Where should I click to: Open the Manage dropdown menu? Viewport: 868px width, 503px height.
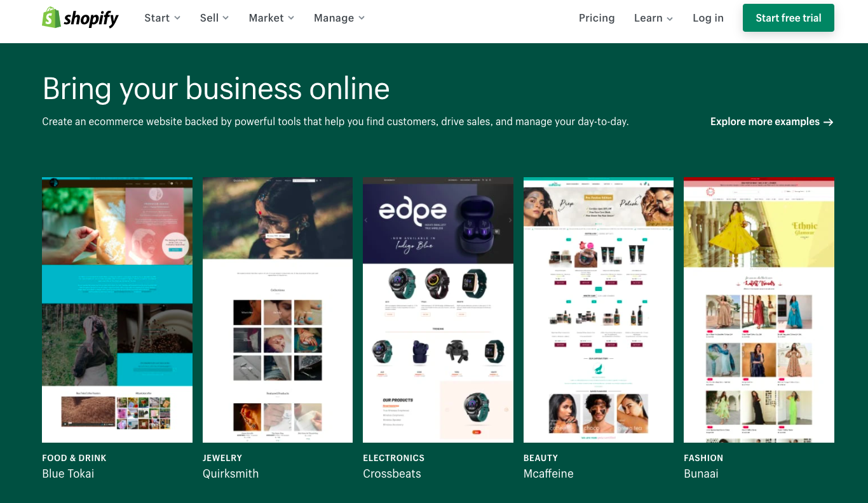pyautogui.click(x=339, y=18)
